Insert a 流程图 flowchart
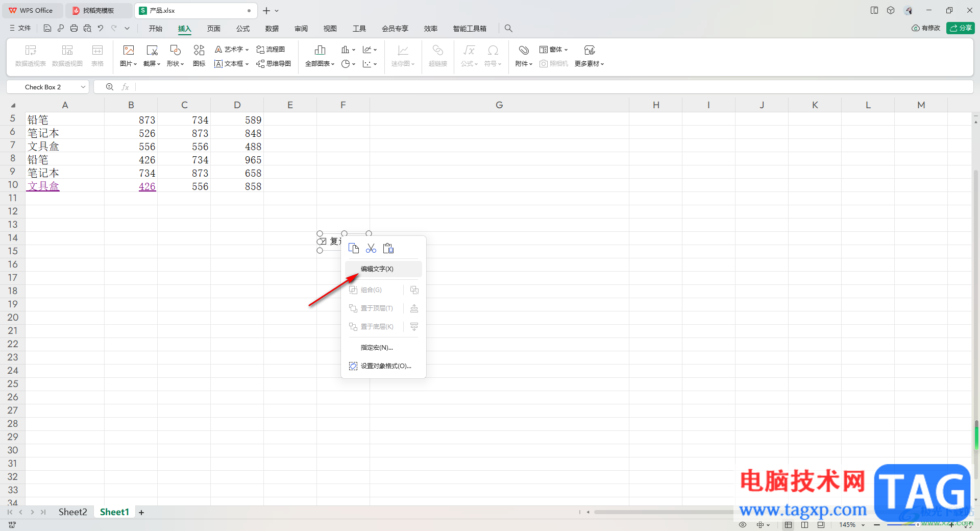Image resolution: width=980 pixels, height=531 pixels. (271, 50)
